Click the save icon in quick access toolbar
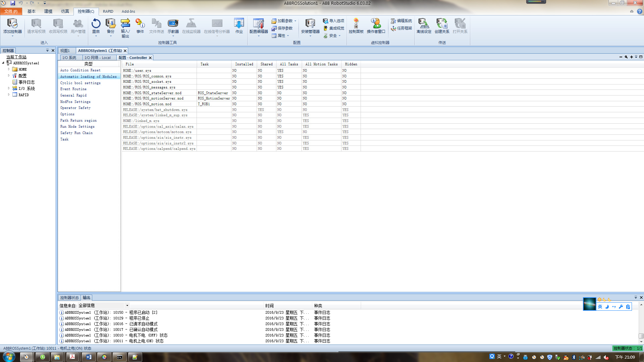 click(x=13, y=3)
